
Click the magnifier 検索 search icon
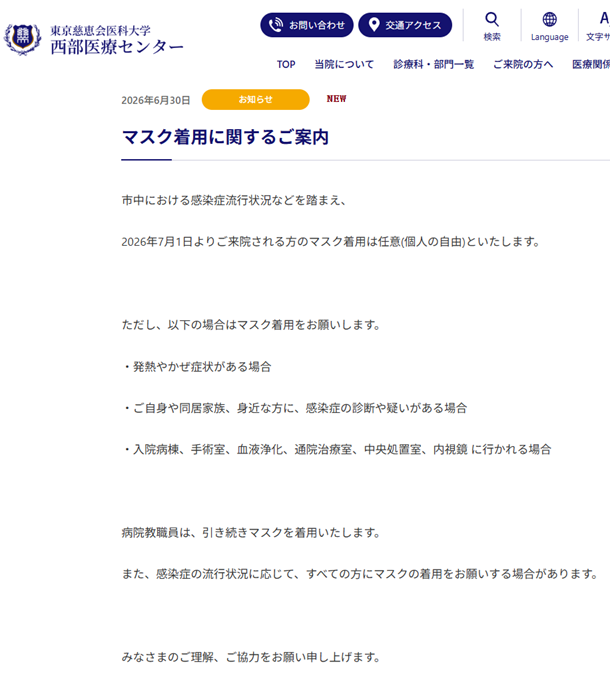pyautogui.click(x=492, y=19)
